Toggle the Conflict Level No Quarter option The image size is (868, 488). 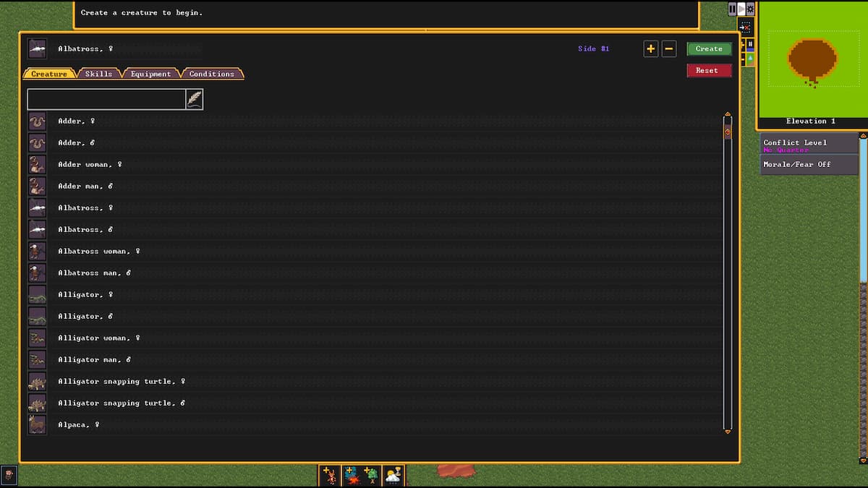(x=808, y=145)
